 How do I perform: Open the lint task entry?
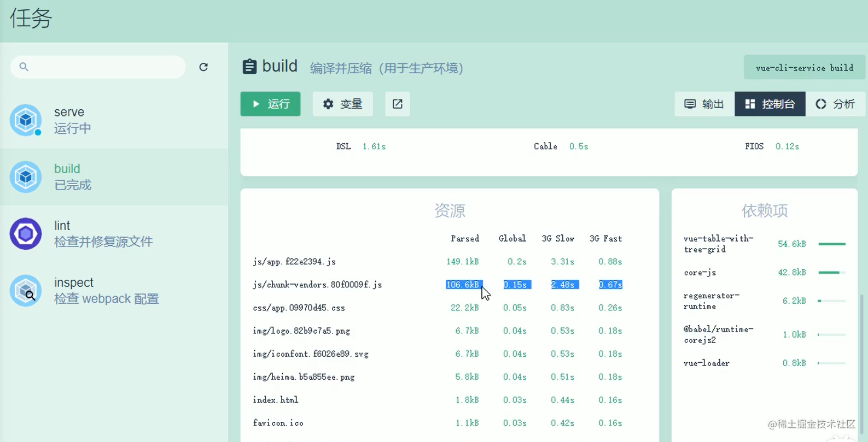tap(114, 234)
